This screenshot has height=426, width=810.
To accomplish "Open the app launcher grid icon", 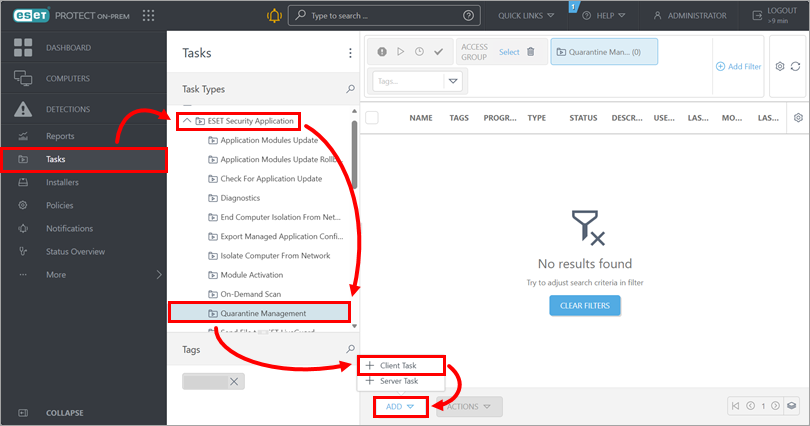I will [149, 16].
